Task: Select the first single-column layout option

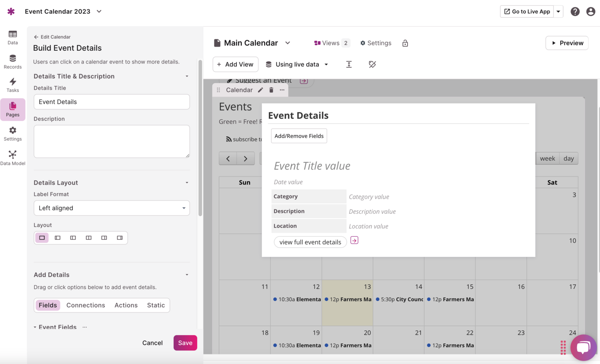Action: click(42, 238)
